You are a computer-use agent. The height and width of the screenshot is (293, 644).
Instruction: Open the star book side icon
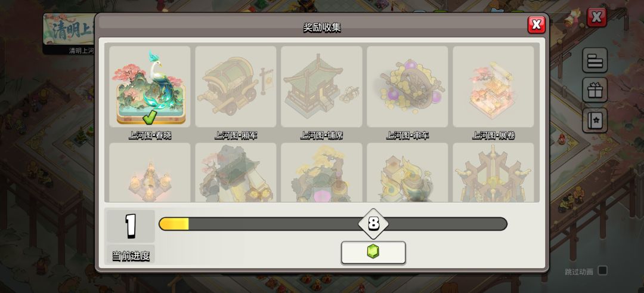(x=595, y=120)
